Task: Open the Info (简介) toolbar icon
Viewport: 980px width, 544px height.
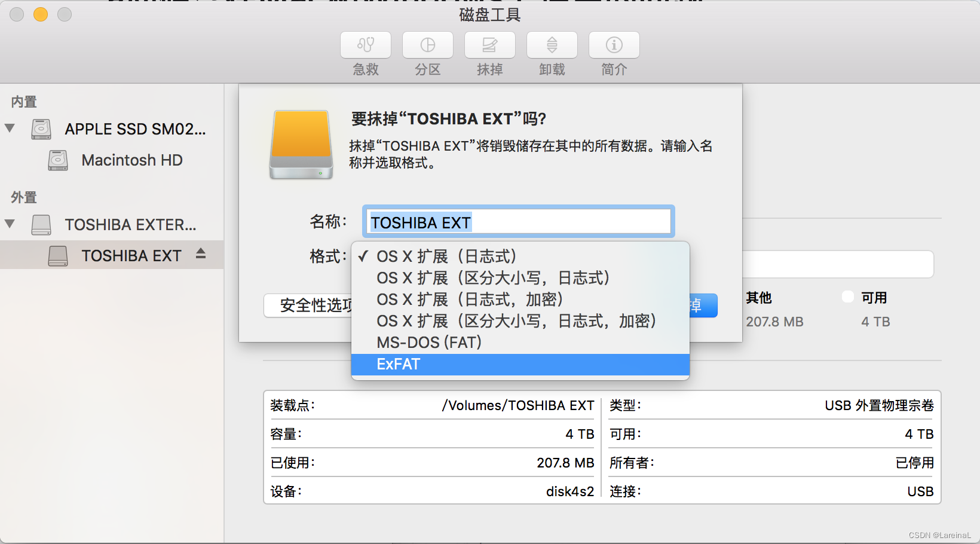Action: coord(614,45)
